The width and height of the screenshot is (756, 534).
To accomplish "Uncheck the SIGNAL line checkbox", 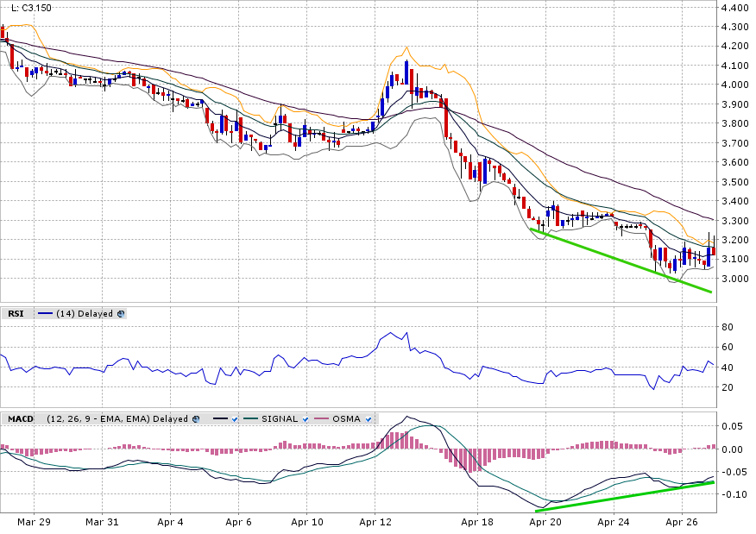I will pos(306,418).
